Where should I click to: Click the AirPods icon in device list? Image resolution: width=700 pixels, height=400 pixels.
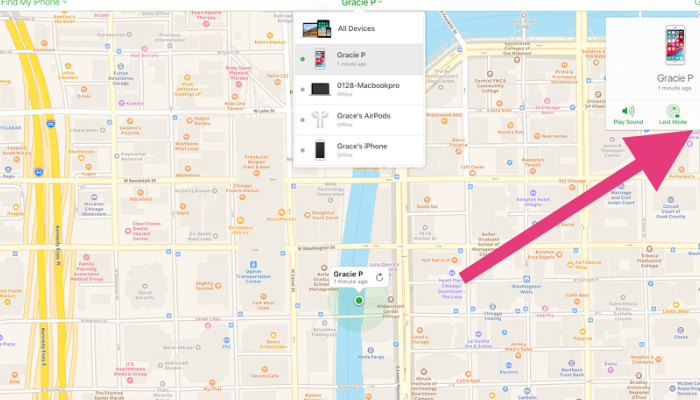(321, 119)
